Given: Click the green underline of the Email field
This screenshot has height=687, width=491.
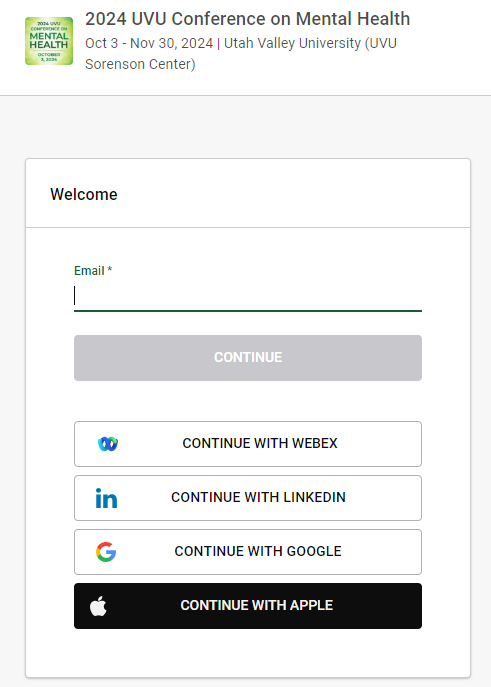Looking at the screenshot, I should 248,311.
